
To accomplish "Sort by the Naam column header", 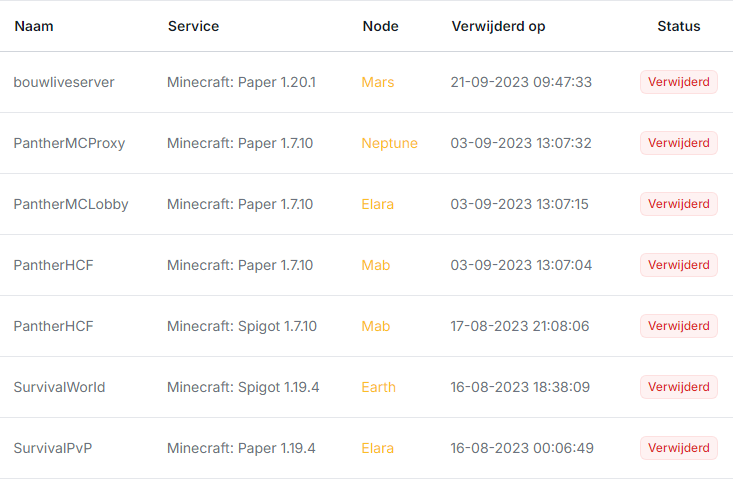I will [34, 26].
